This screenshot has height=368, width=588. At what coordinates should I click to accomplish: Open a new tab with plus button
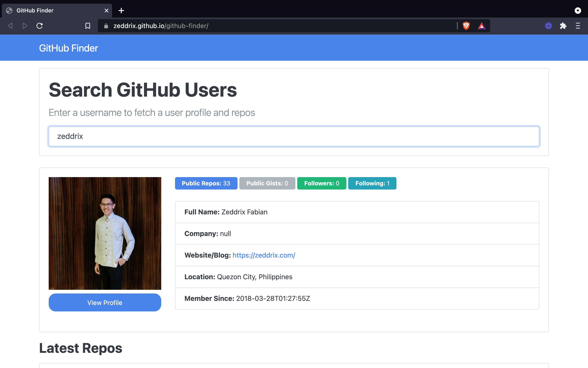(x=121, y=11)
